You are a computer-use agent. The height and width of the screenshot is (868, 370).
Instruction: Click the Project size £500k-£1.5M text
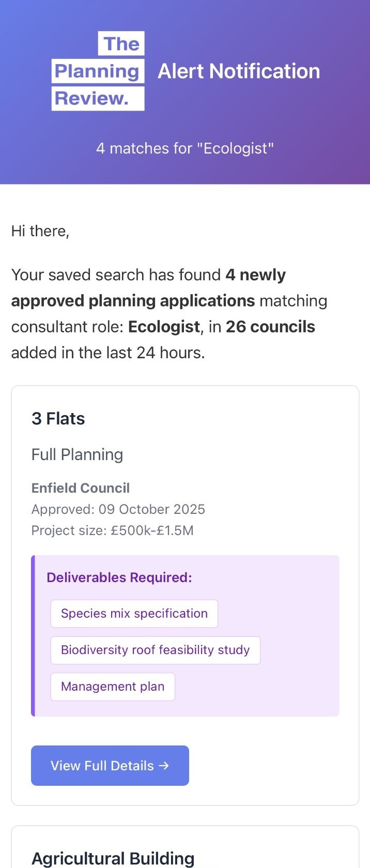pos(113,530)
